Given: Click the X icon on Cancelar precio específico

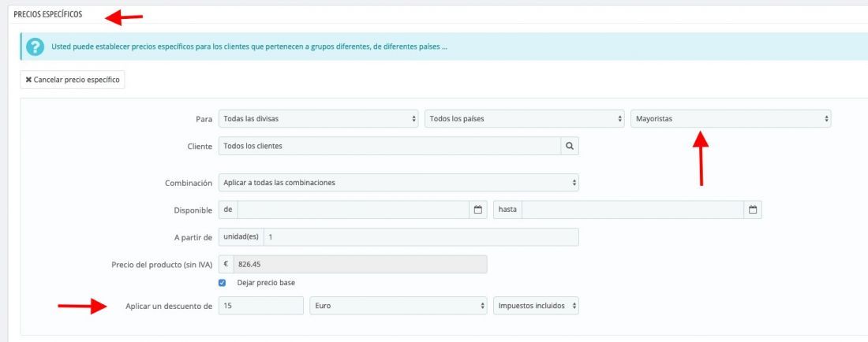Looking at the screenshot, I should click(x=28, y=80).
